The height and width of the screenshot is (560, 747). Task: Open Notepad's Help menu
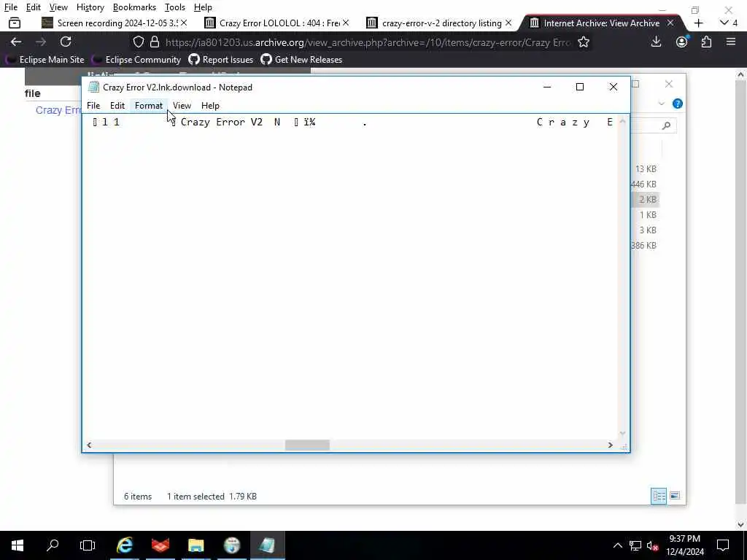(210, 105)
